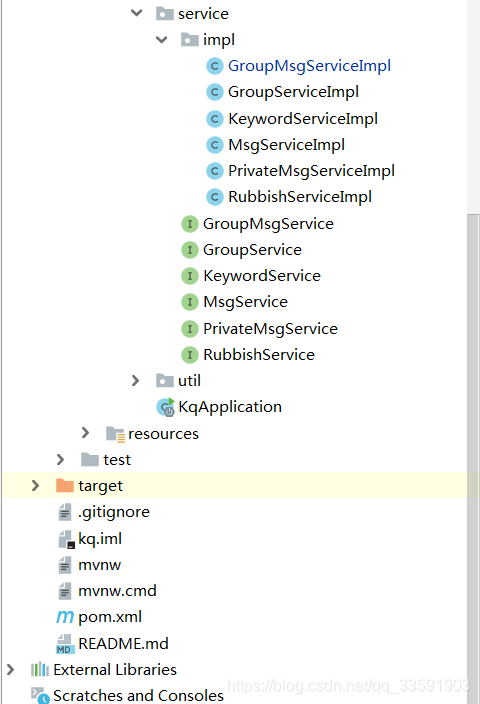Select the mvnw.cmd file name
Image resolution: width=480 pixels, height=704 pixels.
pos(118,591)
